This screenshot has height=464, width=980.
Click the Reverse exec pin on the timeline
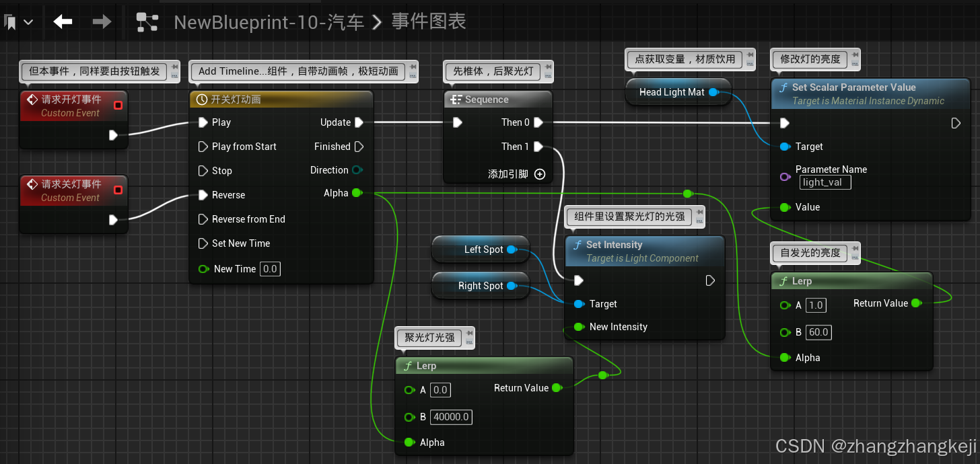click(203, 195)
